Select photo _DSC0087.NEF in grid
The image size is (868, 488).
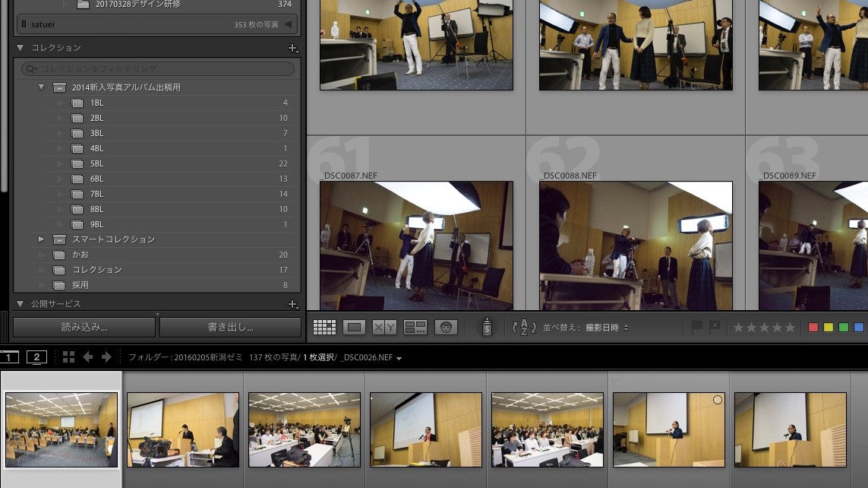click(x=416, y=246)
